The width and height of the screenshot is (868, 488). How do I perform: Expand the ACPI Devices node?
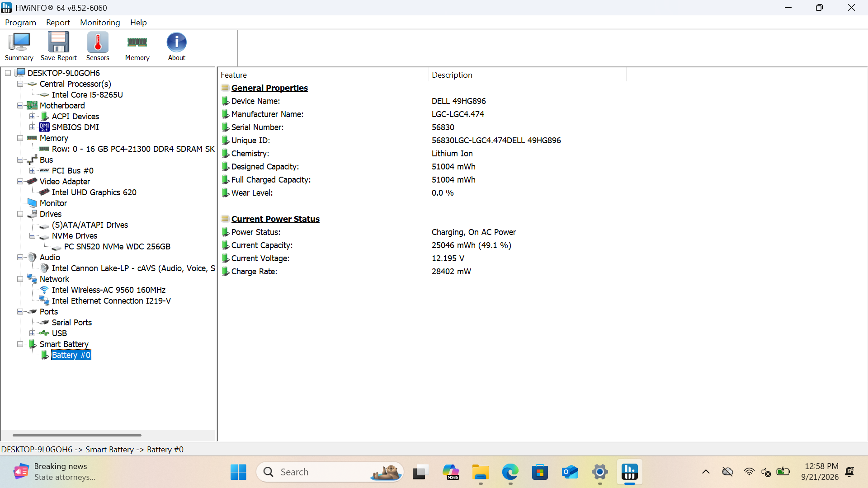coord(33,117)
